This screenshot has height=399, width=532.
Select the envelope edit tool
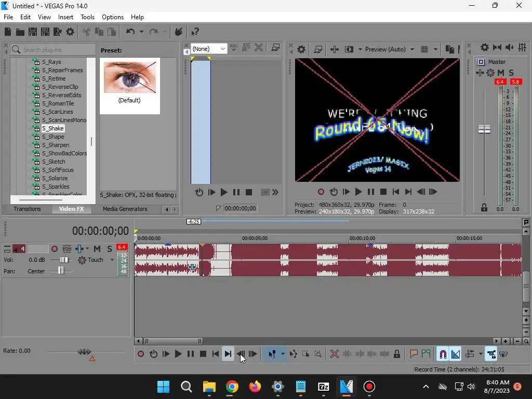click(x=294, y=354)
